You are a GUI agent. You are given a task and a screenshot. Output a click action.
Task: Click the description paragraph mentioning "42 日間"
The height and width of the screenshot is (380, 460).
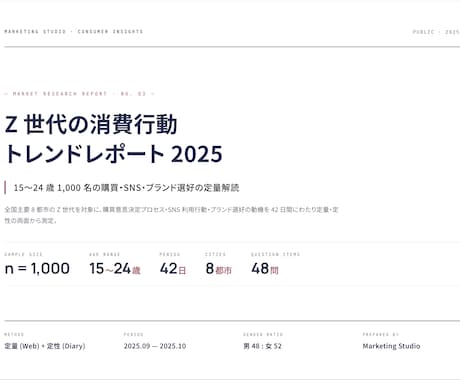click(x=171, y=215)
